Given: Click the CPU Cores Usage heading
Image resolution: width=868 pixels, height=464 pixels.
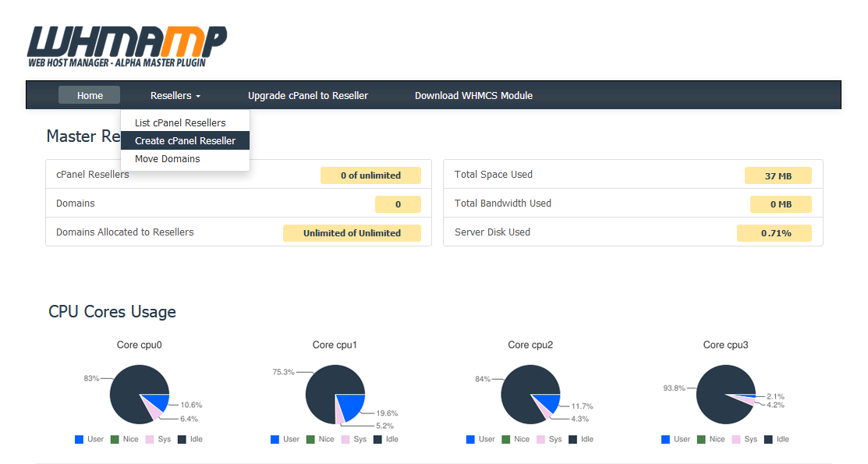Looking at the screenshot, I should (x=112, y=312).
